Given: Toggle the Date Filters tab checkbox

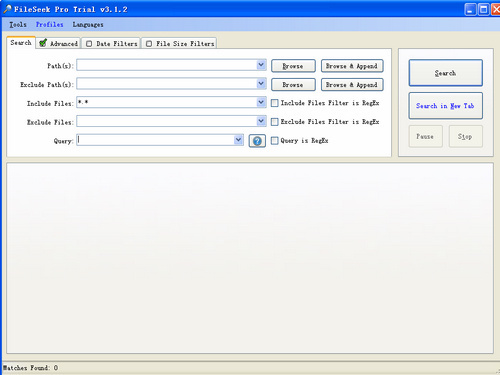Looking at the screenshot, I should tap(89, 44).
